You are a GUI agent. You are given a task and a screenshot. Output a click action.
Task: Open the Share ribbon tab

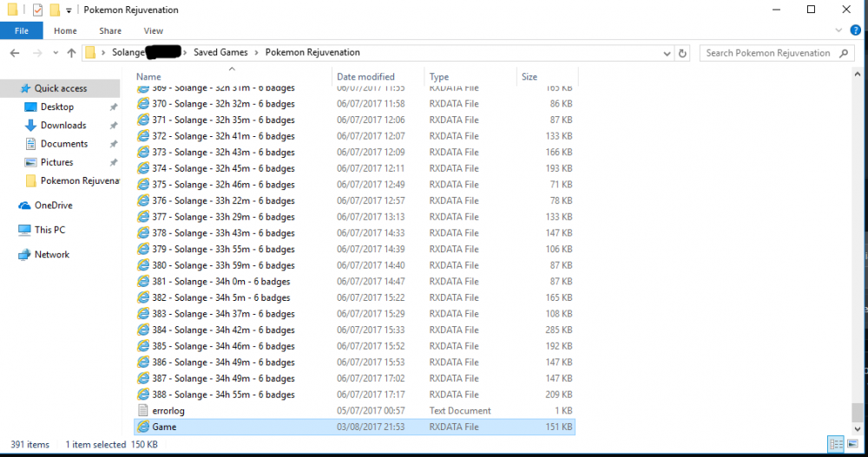click(110, 31)
